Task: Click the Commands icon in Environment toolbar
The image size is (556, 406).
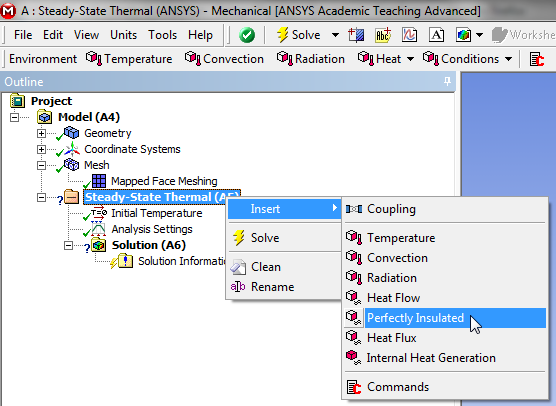Action: click(x=536, y=59)
